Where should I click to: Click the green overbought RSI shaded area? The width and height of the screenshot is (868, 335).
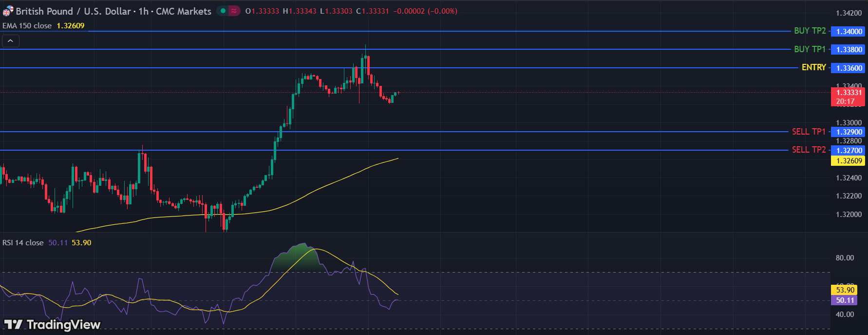click(298, 259)
